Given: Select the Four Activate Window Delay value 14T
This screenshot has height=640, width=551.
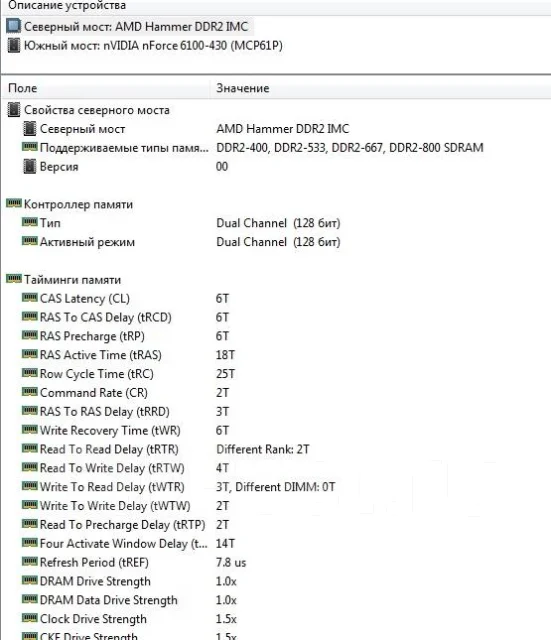Looking at the screenshot, I should click(225, 544).
